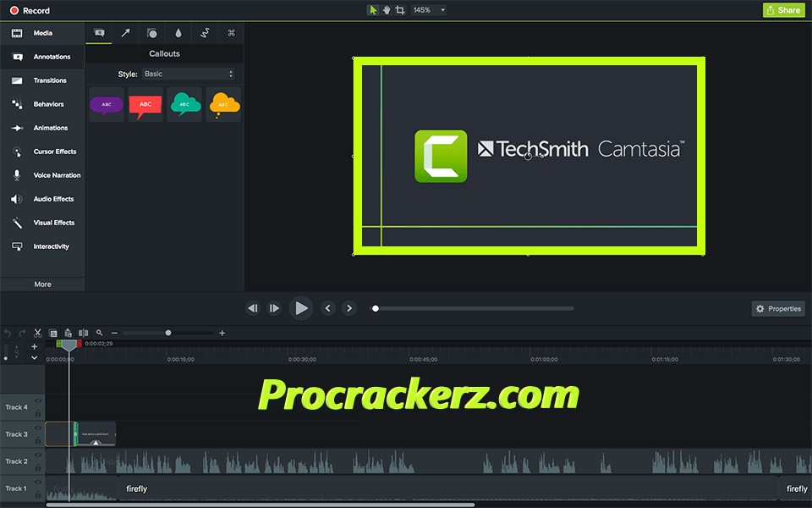Image resolution: width=812 pixels, height=508 pixels.
Task: Select the callout clip on Track 3
Action: (x=96, y=433)
